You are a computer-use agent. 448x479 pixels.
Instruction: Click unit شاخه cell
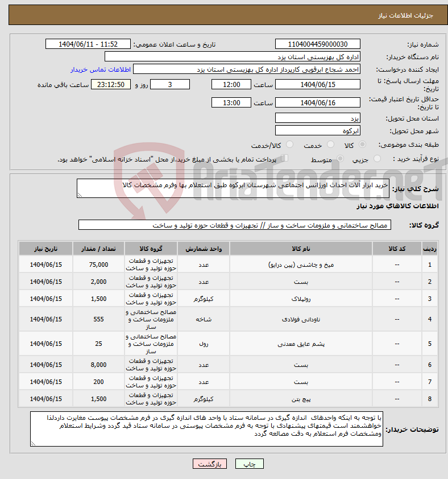[x=204, y=319]
